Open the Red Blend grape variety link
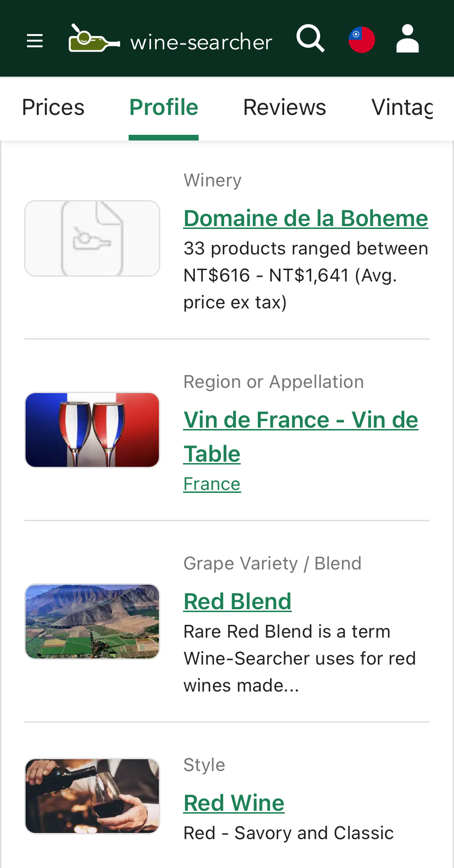 pyautogui.click(x=237, y=602)
